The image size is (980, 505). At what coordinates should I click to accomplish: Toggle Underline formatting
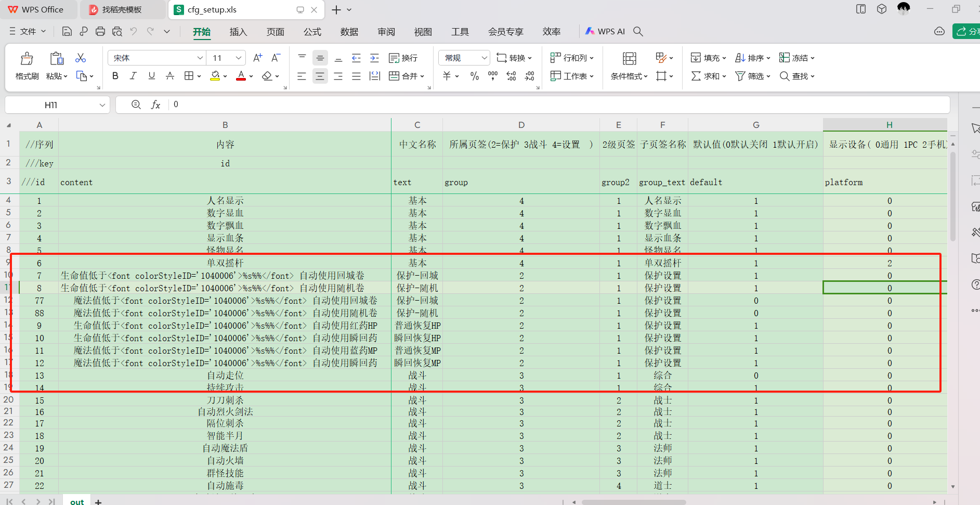tap(151, 76)
